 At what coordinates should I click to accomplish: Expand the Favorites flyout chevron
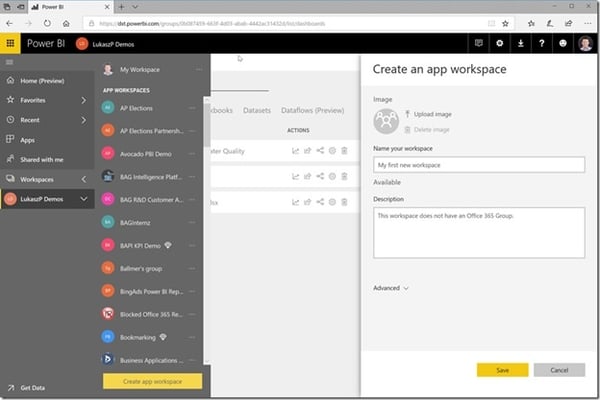(x=83, y=100)
